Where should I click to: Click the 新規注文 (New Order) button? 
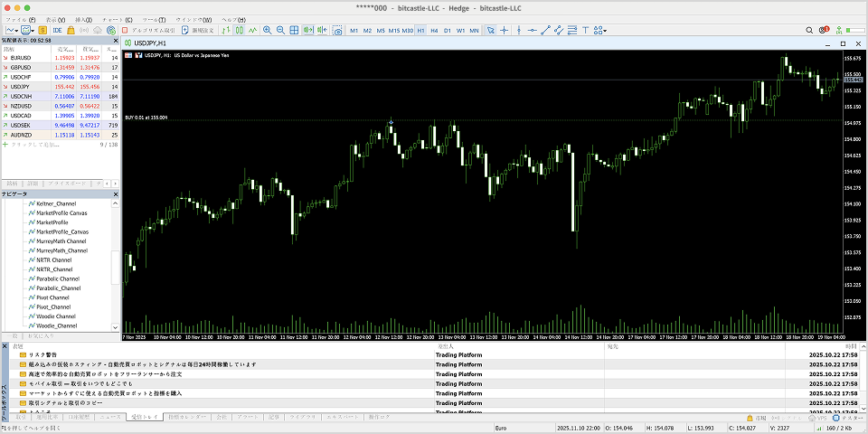tap(198, 31)
